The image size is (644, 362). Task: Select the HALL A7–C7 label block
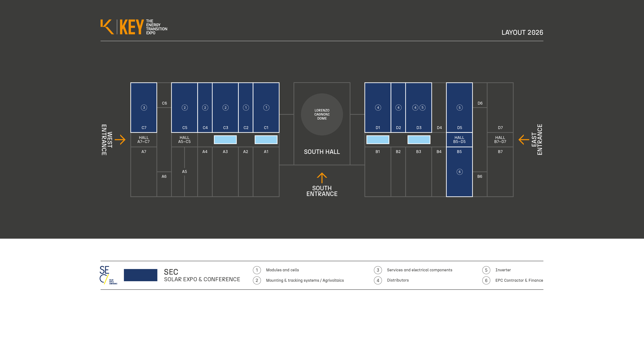coord(144,140)
